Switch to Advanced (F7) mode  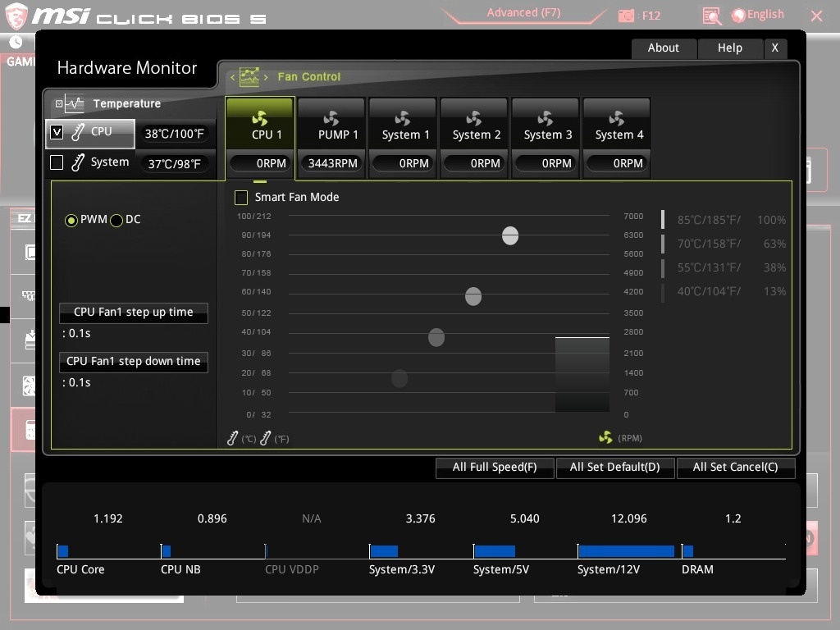point(523,13)
